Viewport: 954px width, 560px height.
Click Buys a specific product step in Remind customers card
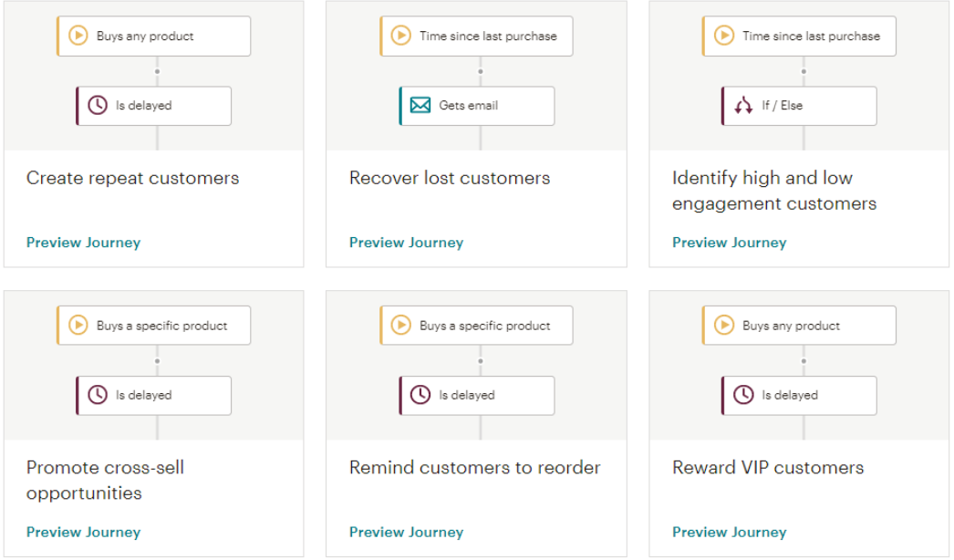[476, 326]
